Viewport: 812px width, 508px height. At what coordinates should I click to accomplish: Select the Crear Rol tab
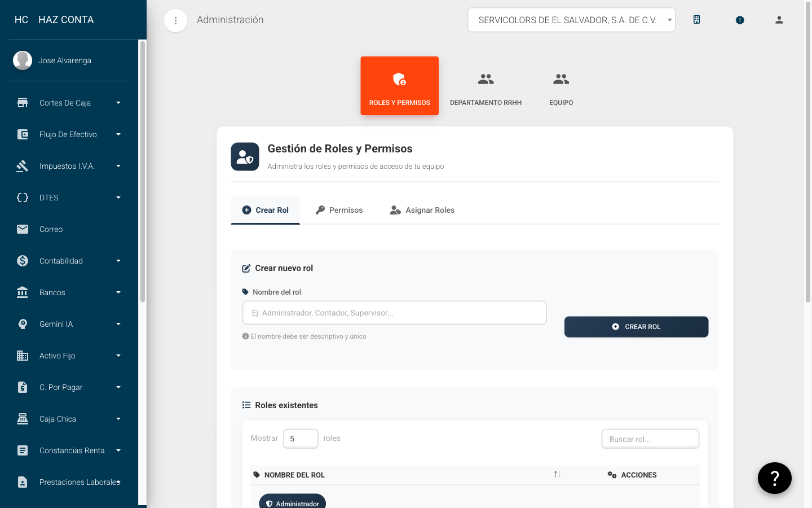click(266, 210)
